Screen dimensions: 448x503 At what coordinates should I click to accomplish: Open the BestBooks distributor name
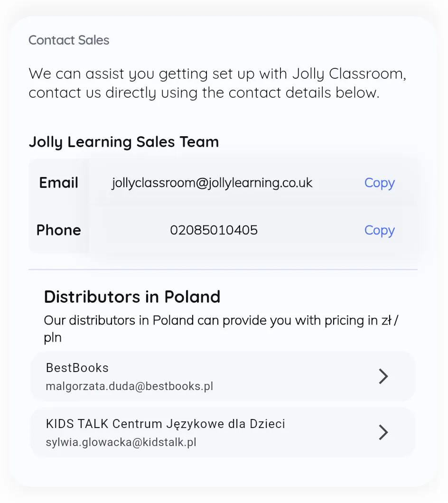click(x=77, y=368)
